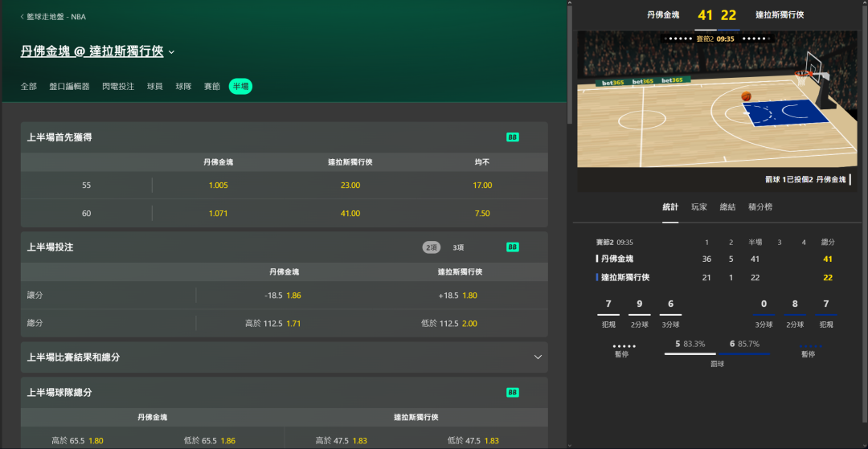This screenshot has height=449, width=868.
Task: Bet 達拉斯獨行俠 first to 60 at 41.00
Action: [x=350, y=214]
